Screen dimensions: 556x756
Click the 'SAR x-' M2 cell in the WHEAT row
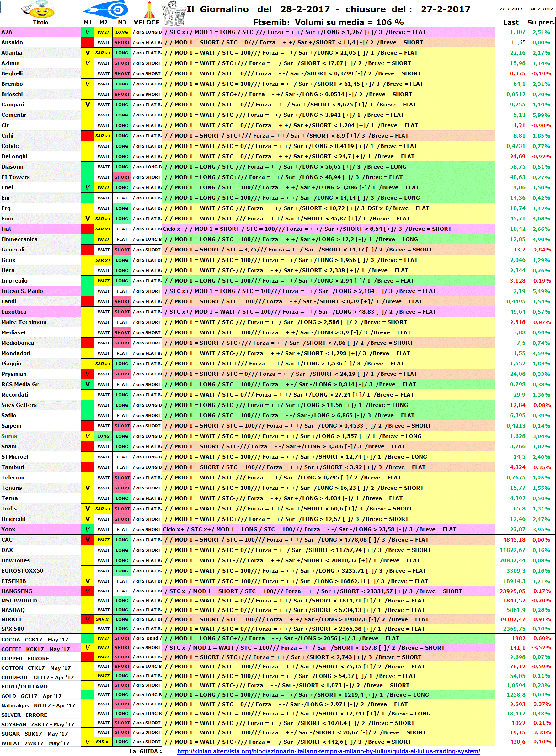tap(103, 742)
